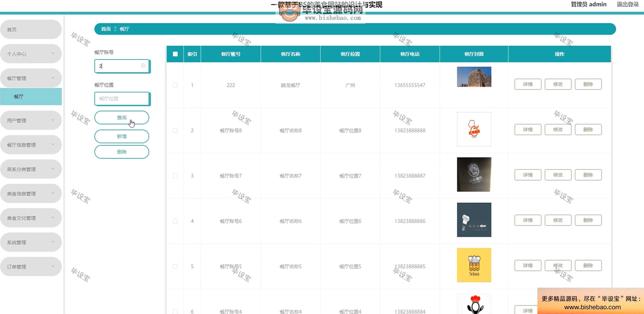644x314 pixels.
Task: Expand the 订单管理 sidebar section
Action: click(x=31, y=266)
